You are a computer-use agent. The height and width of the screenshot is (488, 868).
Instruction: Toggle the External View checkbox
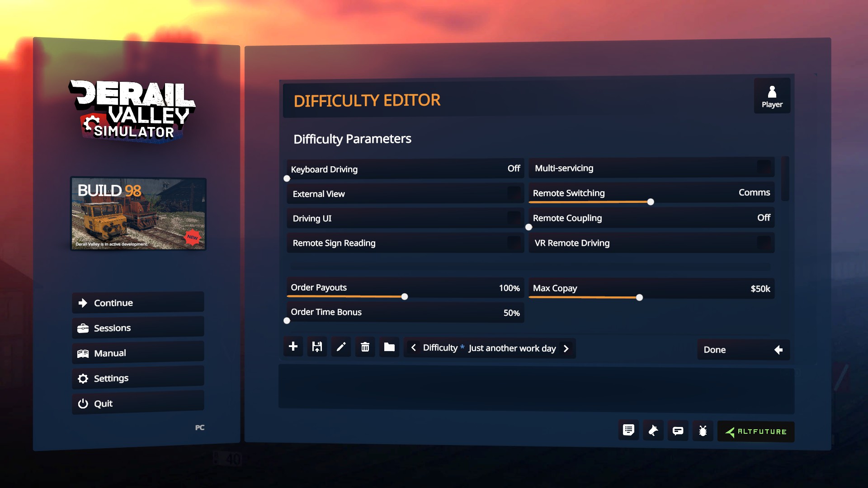point(514,193)
